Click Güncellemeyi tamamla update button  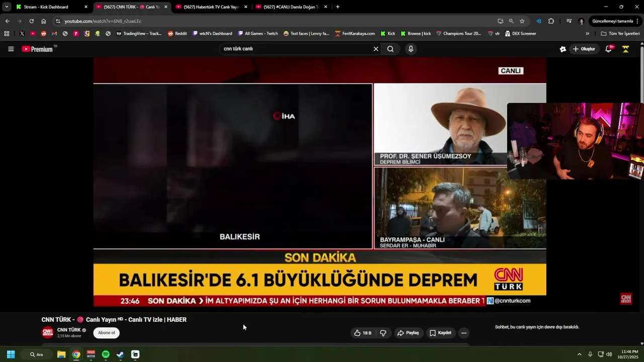(x=614, y=21)
